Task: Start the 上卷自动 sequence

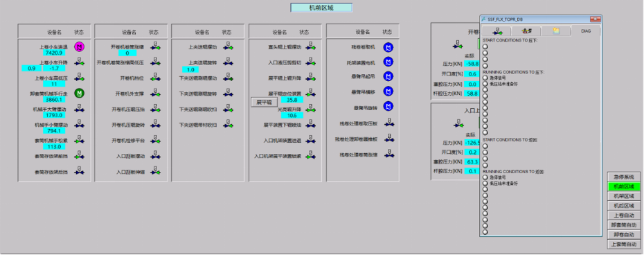Action: [624, 215]
